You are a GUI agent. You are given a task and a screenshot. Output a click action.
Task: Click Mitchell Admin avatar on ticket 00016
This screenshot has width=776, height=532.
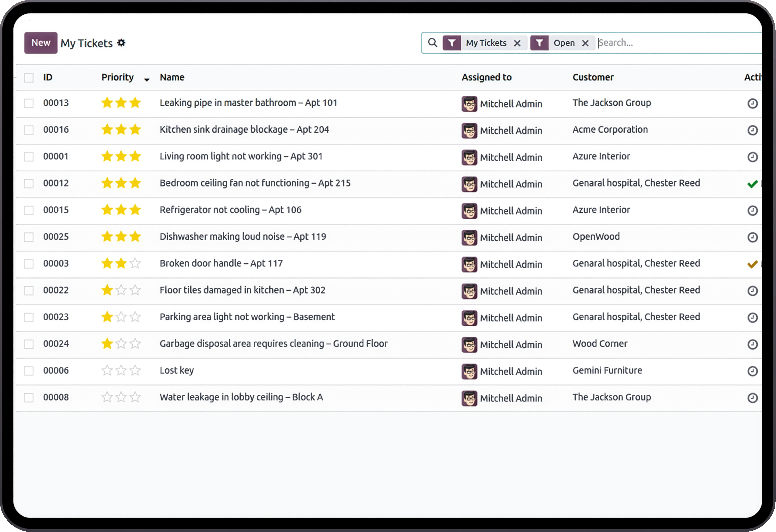tap(469, 131)
